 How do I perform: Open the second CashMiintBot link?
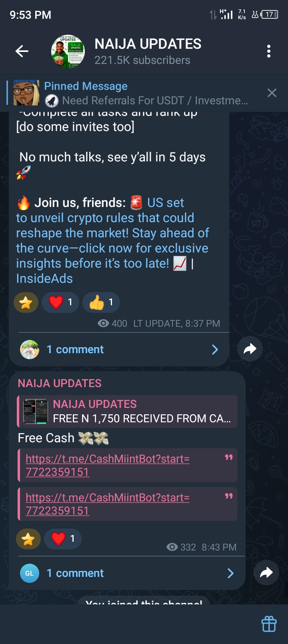[108, 504]
